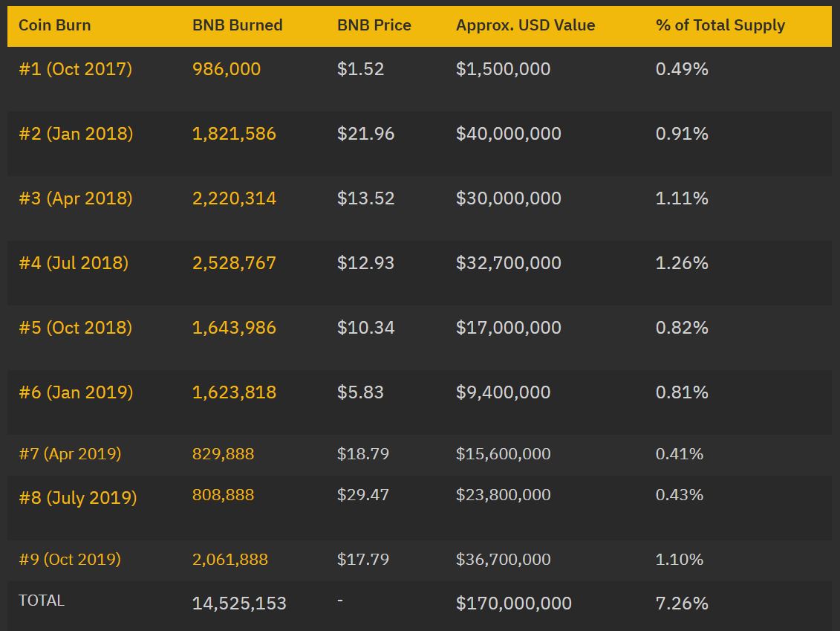This screenshot has width=840, height=631.
Task: Select the 2,528,767 burned value
Action: click(x=234, y=263)
